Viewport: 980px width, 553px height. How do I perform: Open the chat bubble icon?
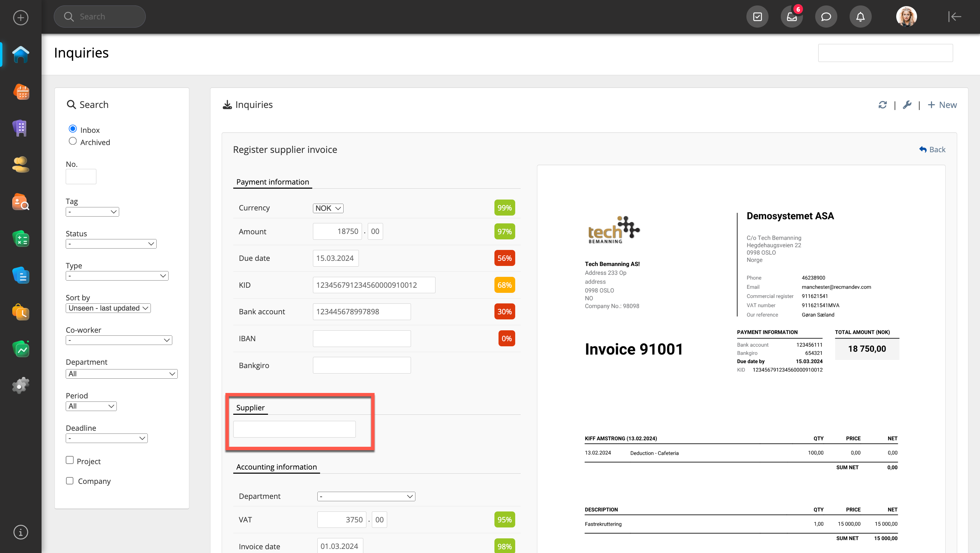(x=826, y=17)
